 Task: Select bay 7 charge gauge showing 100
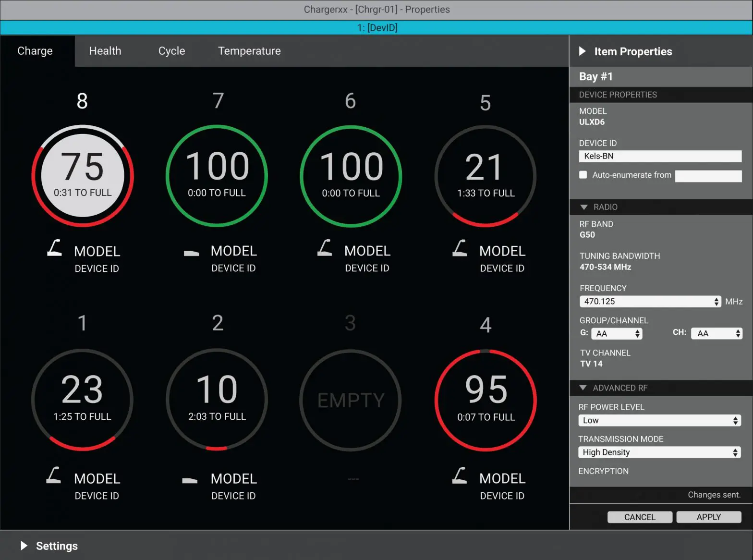tap(217, 176)
